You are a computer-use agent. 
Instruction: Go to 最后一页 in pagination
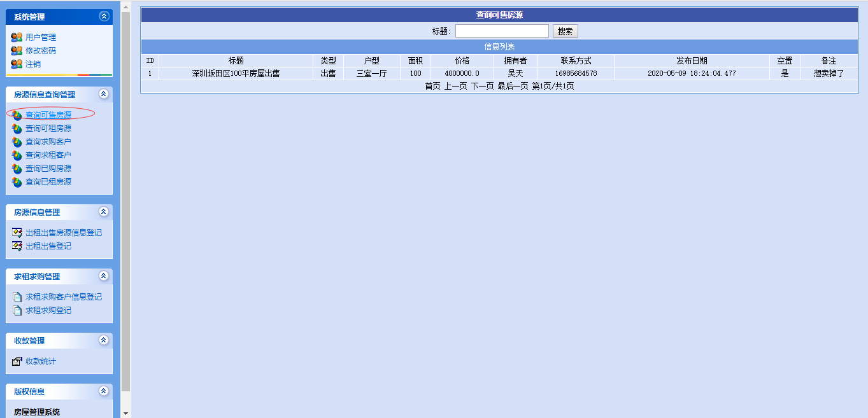(x=513, y=86)
